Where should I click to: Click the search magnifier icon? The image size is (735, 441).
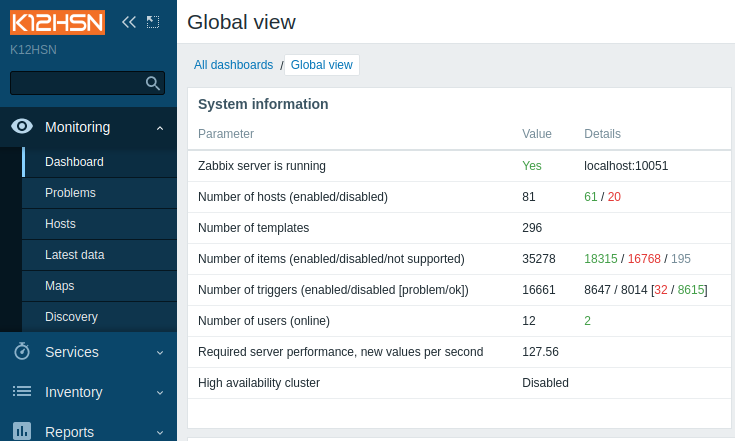coord(152,83)
